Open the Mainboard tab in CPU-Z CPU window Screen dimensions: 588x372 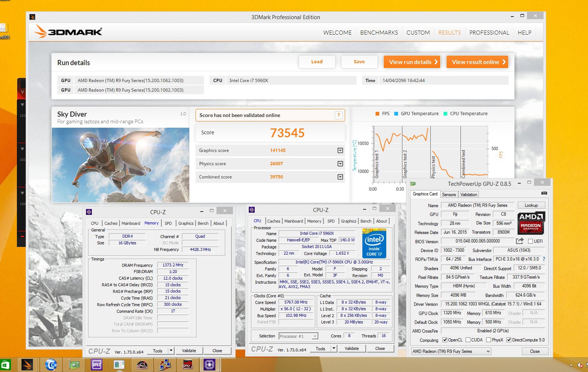coord(294,221)
